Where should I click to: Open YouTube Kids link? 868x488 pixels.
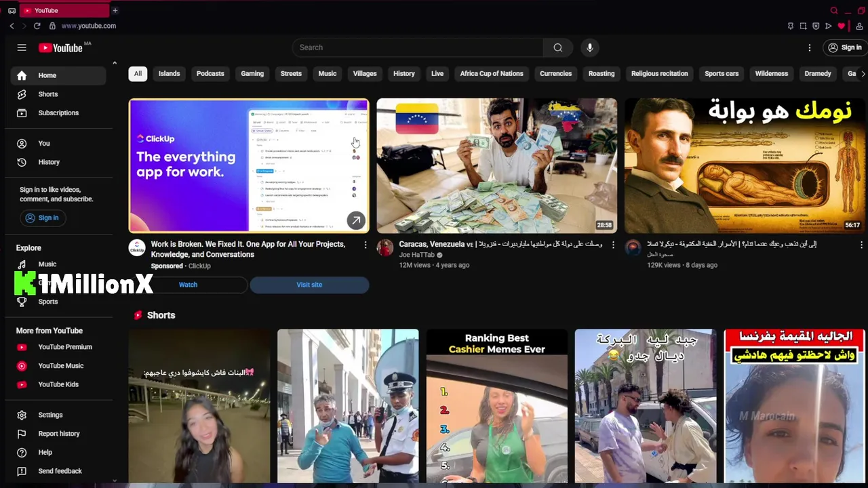point(58,384)
